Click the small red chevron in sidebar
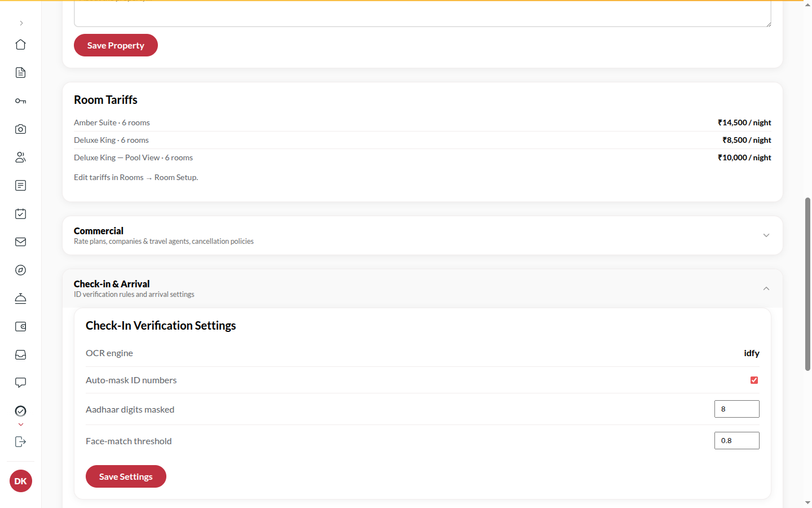Screen dimensions: 812x508 (x=21, y=424)
